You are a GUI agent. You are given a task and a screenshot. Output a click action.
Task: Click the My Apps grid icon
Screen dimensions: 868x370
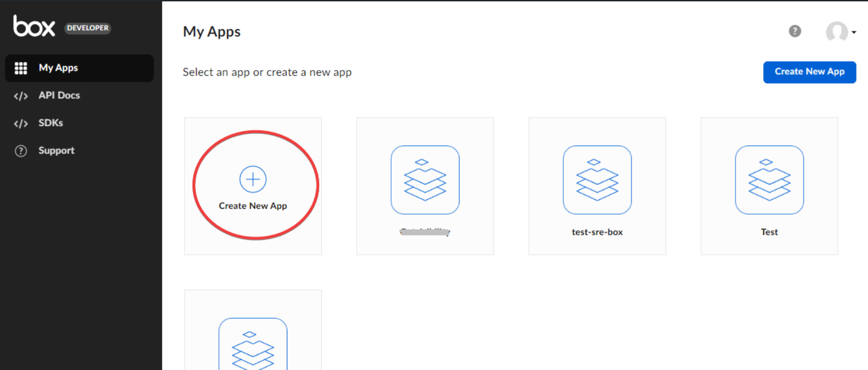pyautogui.click(x=21, y=68)
